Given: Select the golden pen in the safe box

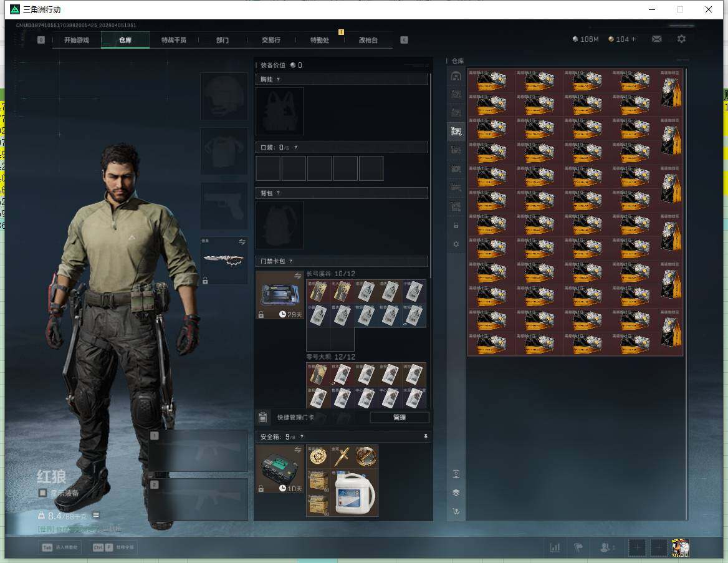Looking at the screenshot, I should click(x=342, y=456).
